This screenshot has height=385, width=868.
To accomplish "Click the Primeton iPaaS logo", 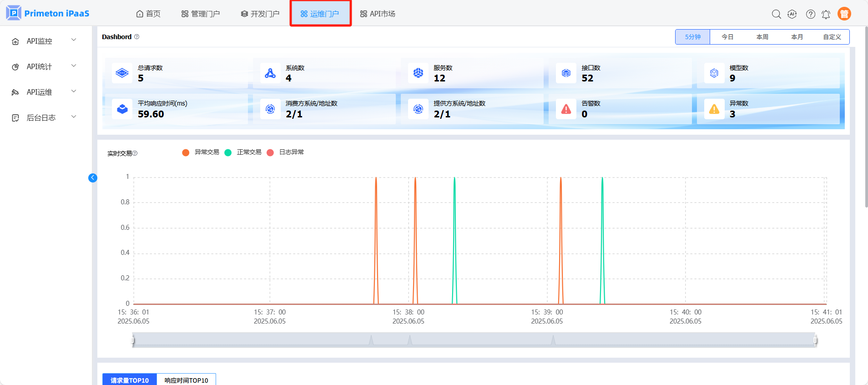I will coord(48,13).
